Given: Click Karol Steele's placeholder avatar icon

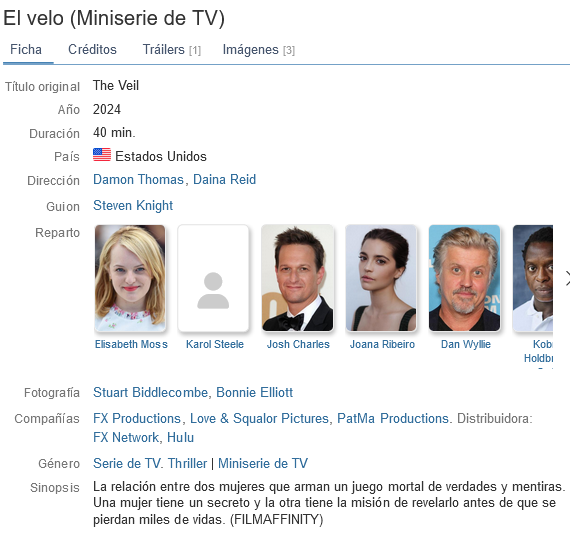Looking at the screenshot, I should click(213, 291).
